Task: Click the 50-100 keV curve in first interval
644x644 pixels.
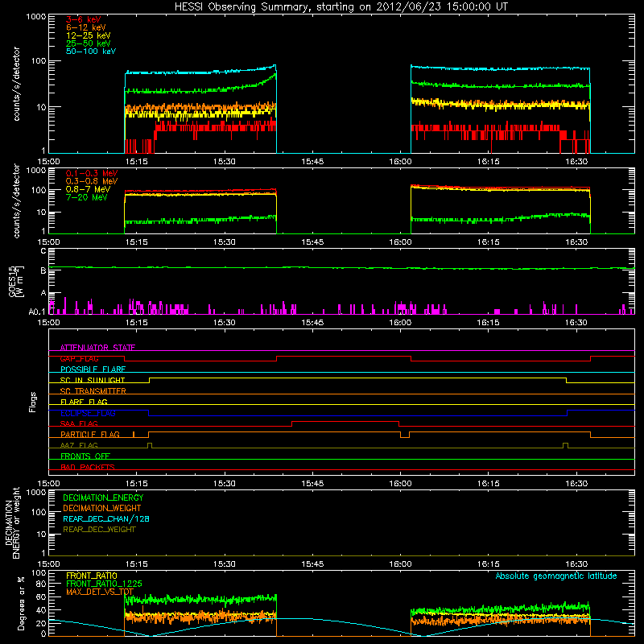Action: point(200,72)
